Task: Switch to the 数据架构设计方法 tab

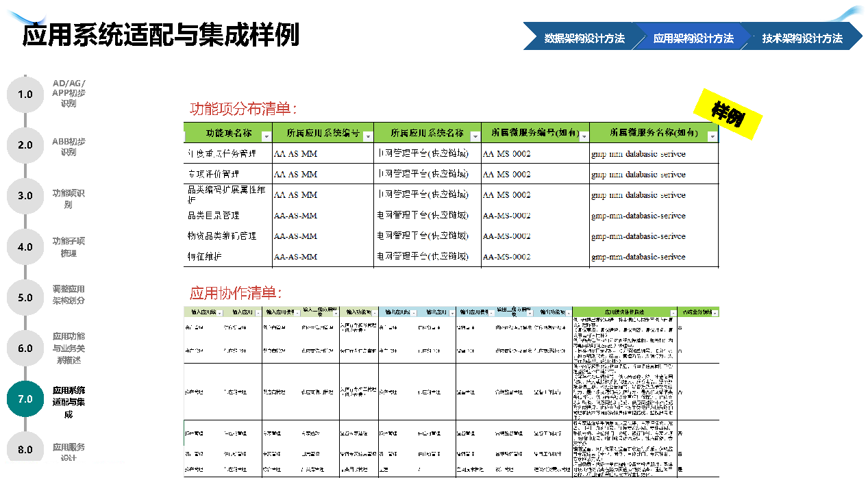Action: [584, 38]
